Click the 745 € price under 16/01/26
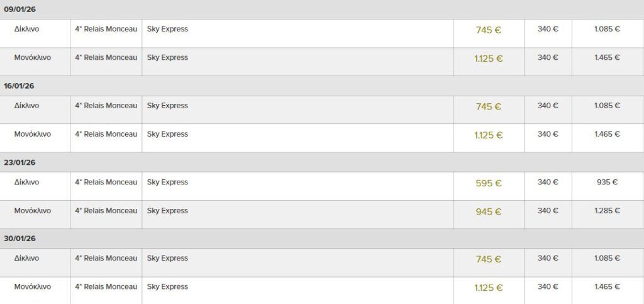This screenshot has width=644, height=304. (489, 107)
